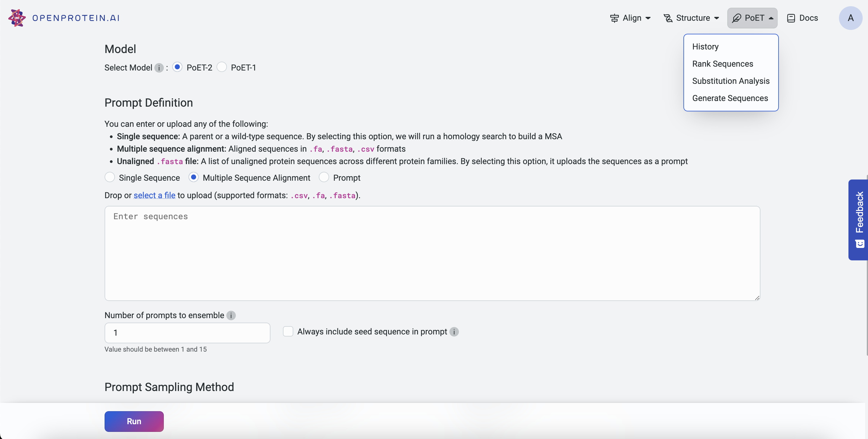Click the OpenProtein.AI logo icon

tap(17, 18)
